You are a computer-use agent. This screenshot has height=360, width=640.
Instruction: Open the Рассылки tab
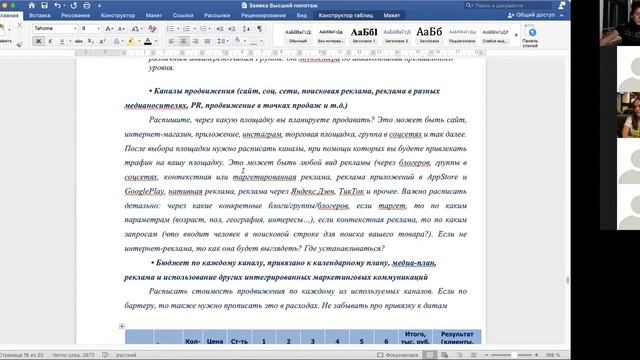point(217,15)
